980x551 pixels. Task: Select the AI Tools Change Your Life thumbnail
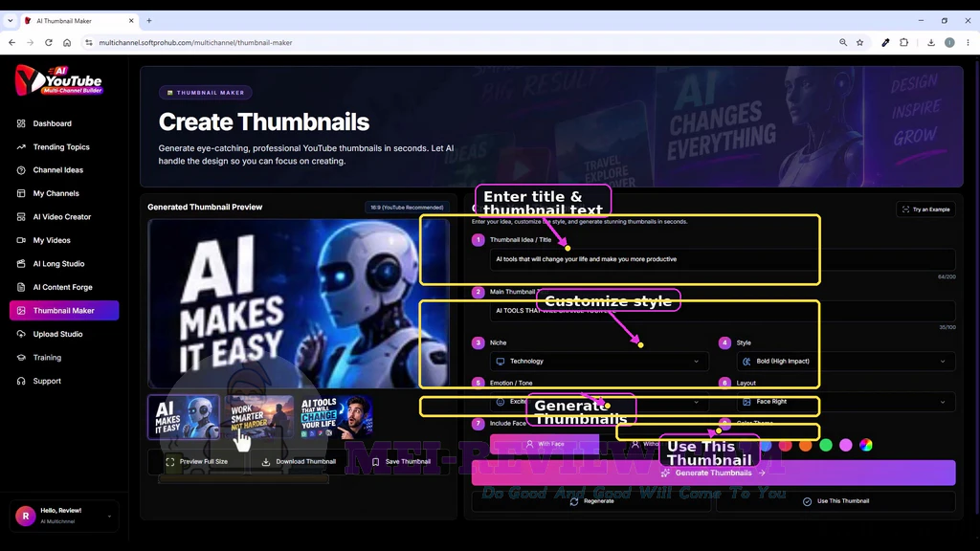pyautogui.click(x=336, y=417)
